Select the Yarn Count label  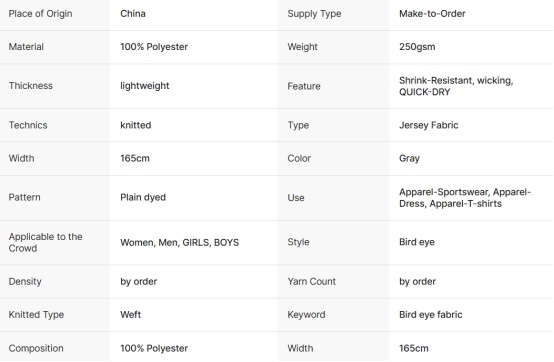[311, 281]
